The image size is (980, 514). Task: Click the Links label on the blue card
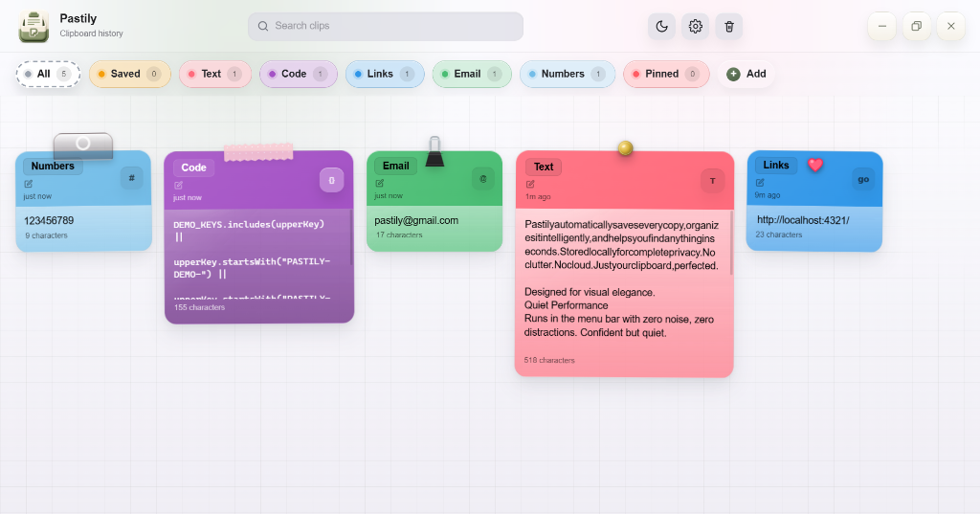coord(775,165)
